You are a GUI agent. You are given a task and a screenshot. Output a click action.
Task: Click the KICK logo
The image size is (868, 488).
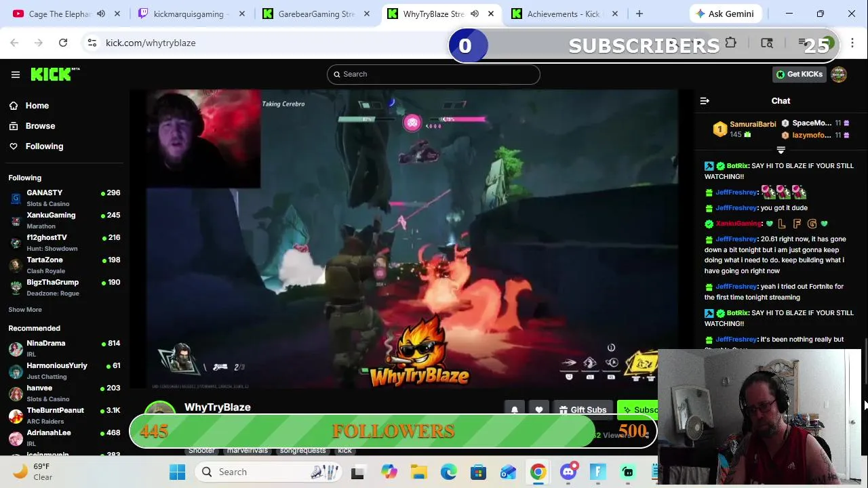54,74
